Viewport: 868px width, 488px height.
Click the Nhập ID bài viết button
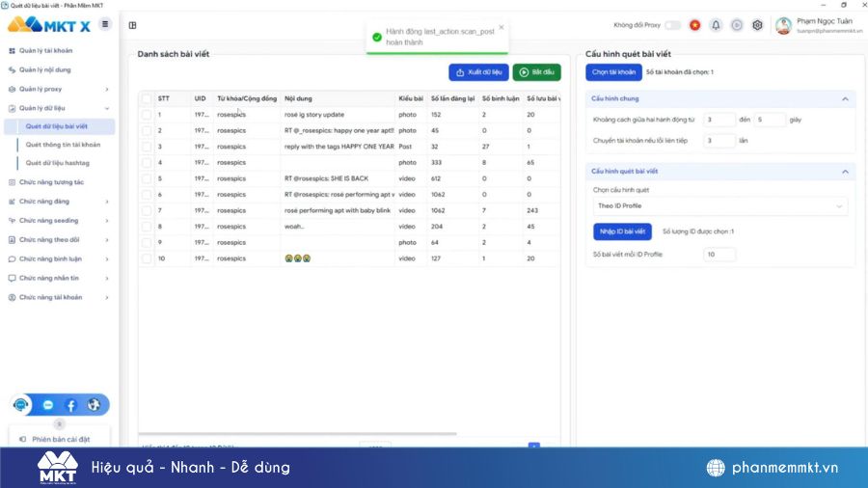click(x=622, y=231)
